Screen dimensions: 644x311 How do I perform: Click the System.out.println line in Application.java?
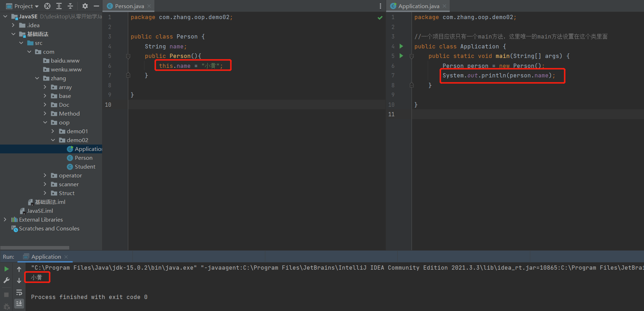pos(499,75)
